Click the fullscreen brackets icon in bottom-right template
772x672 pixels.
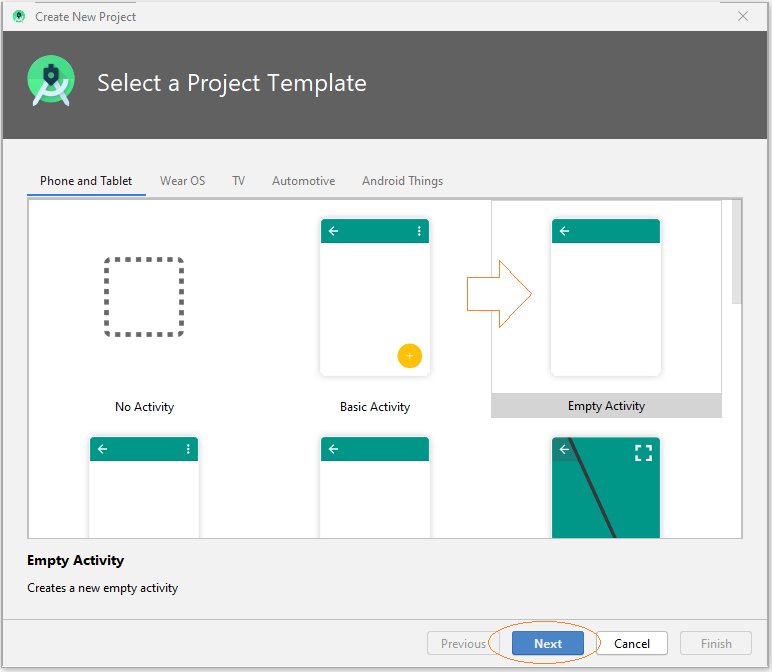click(x=643, y=453)
